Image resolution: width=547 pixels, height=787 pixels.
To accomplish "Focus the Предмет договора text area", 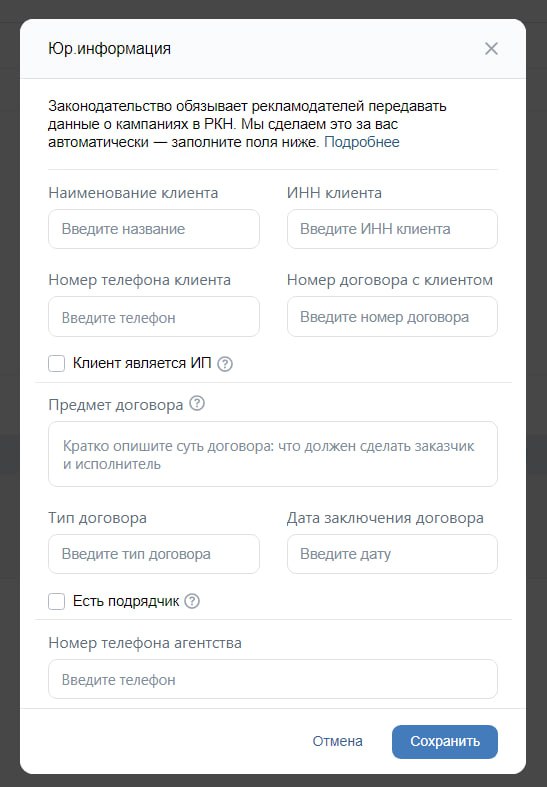I will pyautogui.click(x=272, y=454).
